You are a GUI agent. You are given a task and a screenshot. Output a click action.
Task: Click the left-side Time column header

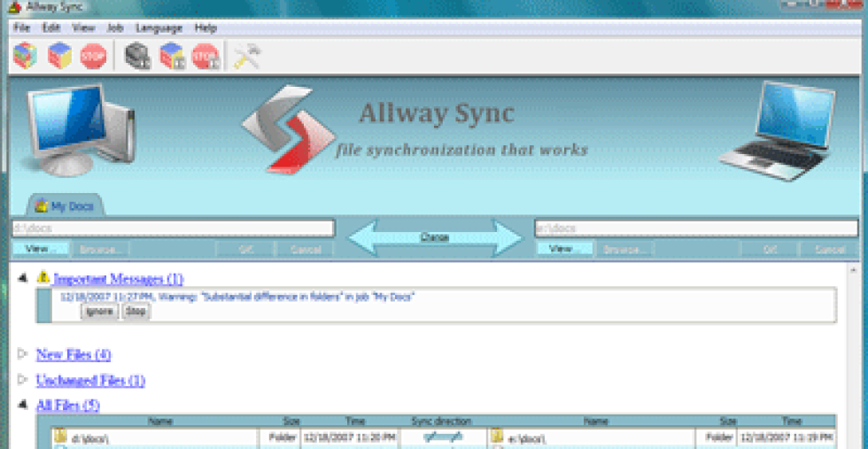(355, 421)
